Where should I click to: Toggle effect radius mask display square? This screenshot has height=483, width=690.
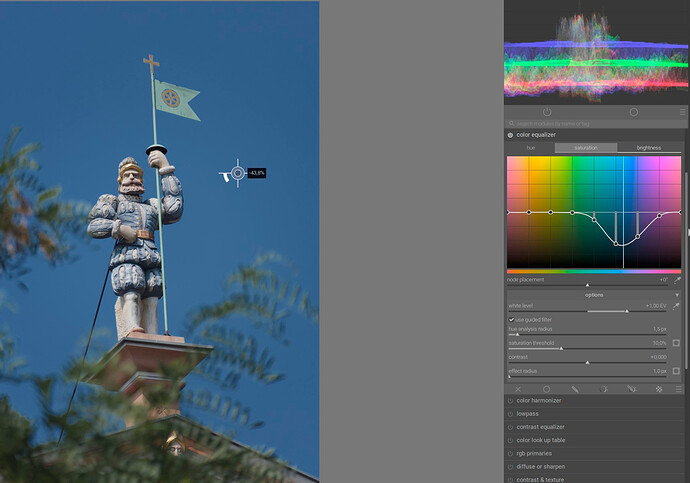676,371
